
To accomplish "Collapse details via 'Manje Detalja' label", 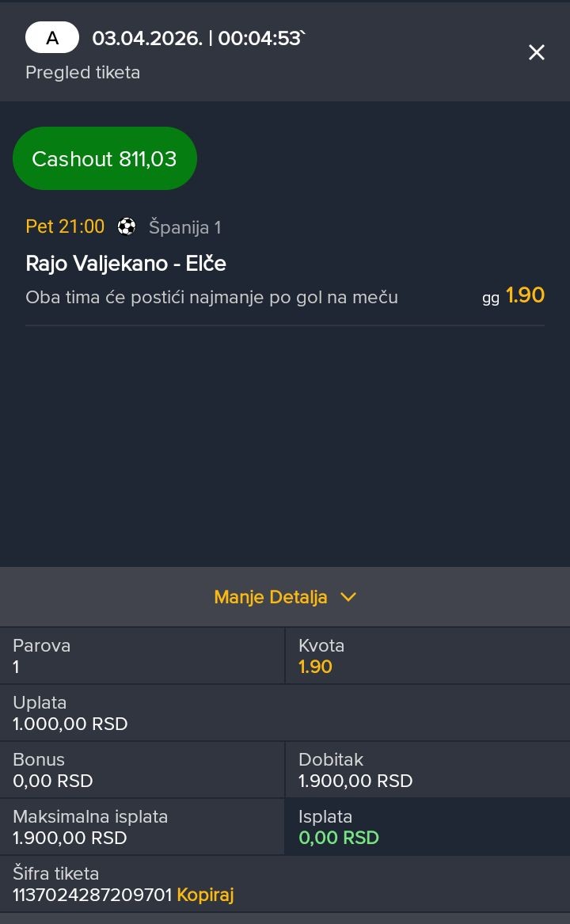I will (271, 597).
